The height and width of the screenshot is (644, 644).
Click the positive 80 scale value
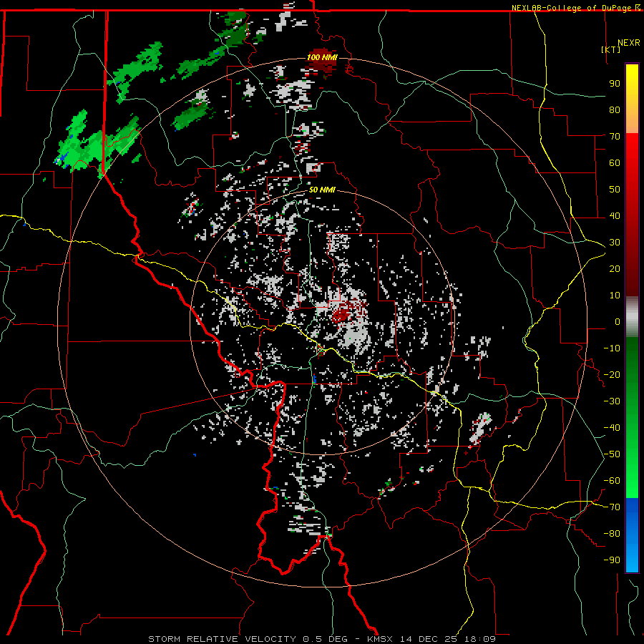tap(615, 109)
